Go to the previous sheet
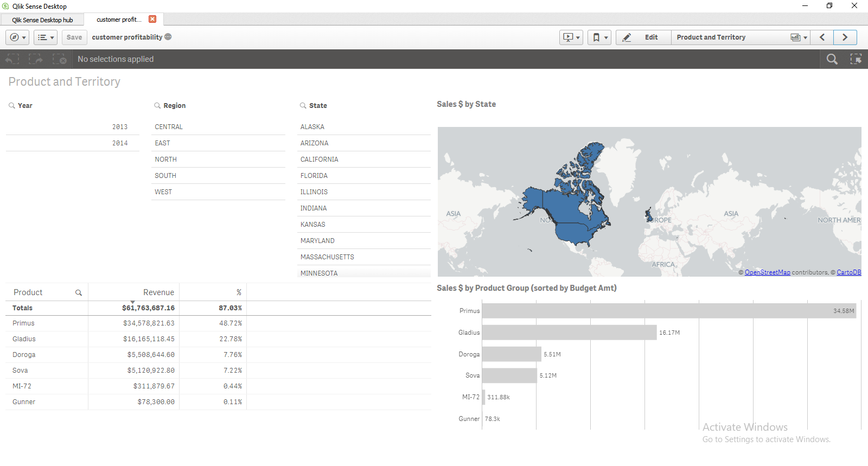The height and width of the screenshot is (466, 868). pos(822,37)
